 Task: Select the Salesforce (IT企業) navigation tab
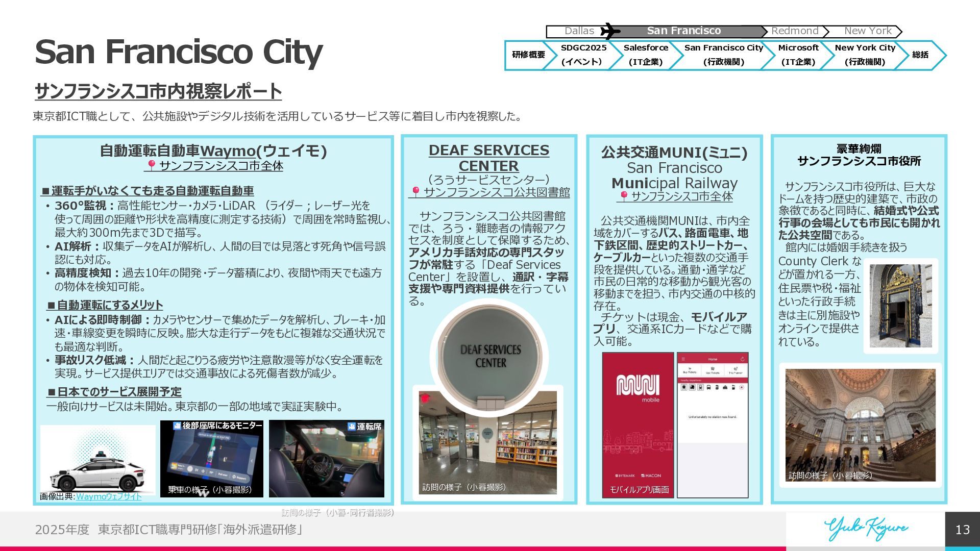click(x=646, y=55)
